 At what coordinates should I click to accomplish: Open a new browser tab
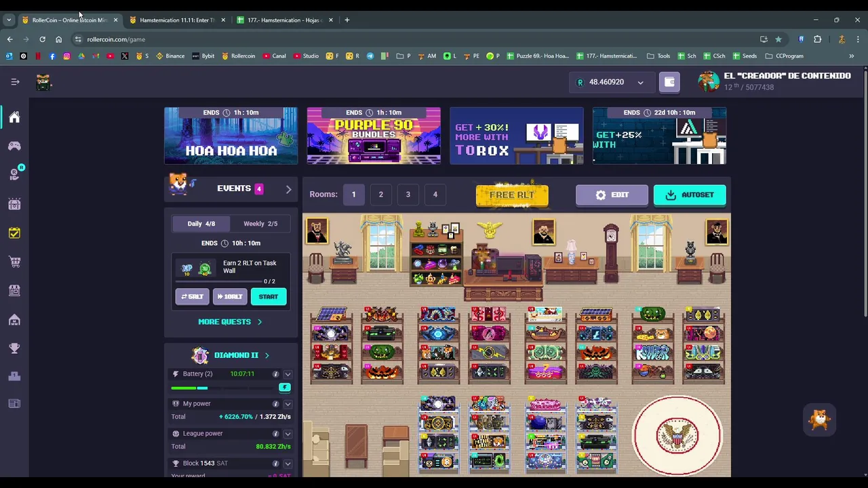click(347, 20)
